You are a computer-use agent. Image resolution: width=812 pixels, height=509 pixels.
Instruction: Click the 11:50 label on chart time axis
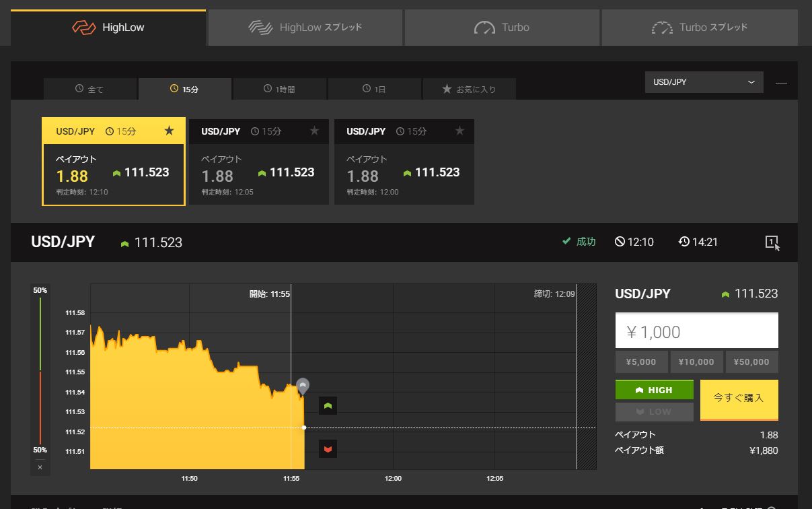point(190,479)
